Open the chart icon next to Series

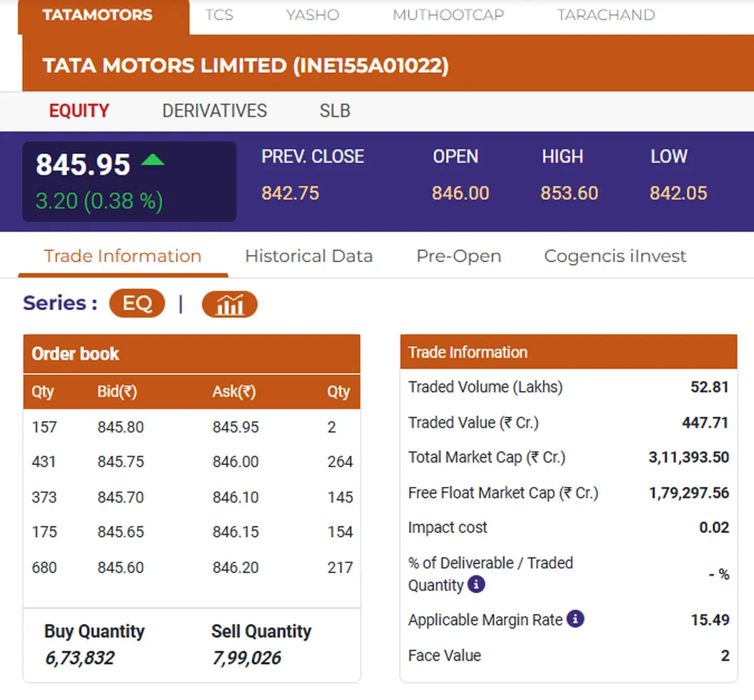[229, 304]
